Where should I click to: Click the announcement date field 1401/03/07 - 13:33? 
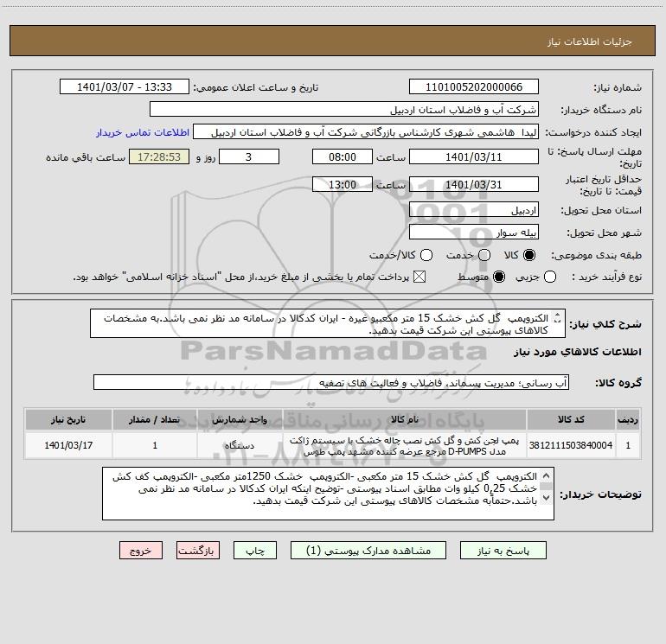pos(125,87)
